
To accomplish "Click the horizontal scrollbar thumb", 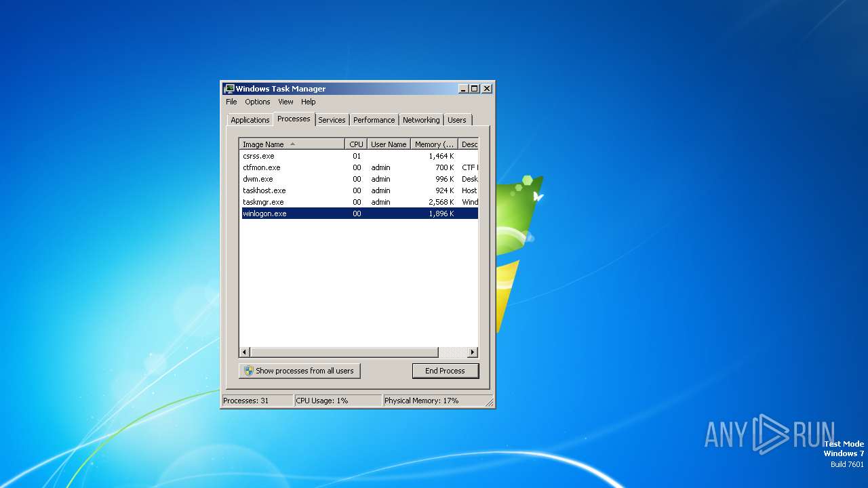I will 344,352.
